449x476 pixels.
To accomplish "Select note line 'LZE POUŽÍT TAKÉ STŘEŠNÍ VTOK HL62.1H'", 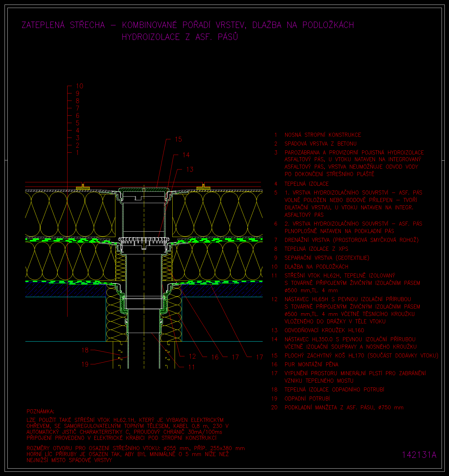I will 125,420.
